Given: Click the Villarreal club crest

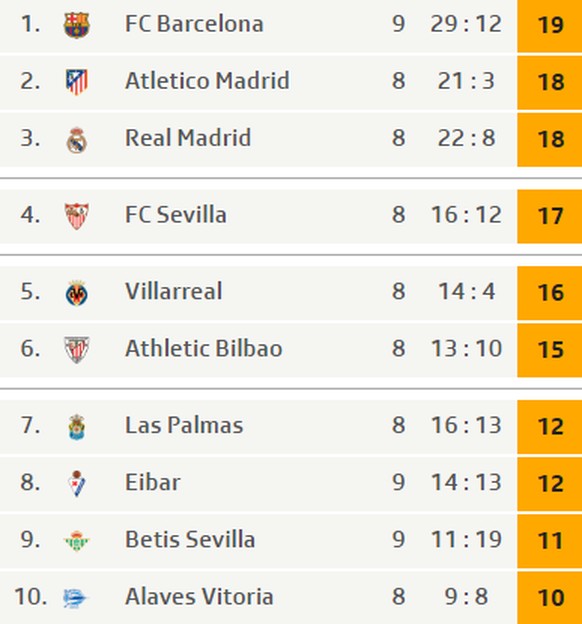Looking at the screenshot, I should (76, 293).
